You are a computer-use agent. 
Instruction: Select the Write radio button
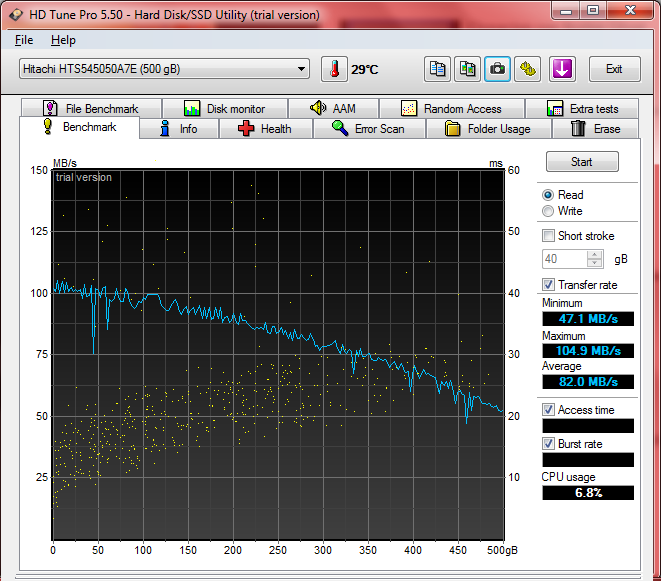point(548,211)
